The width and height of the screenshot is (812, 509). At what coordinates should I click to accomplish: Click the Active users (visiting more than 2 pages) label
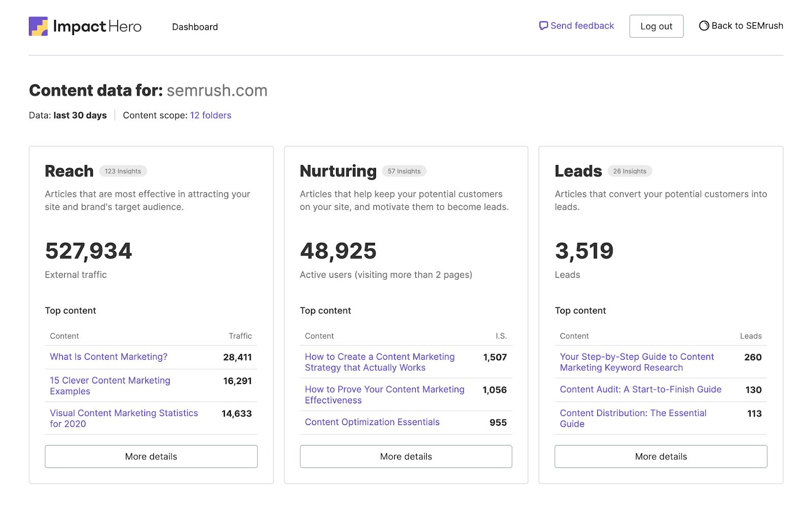(386, 275)
